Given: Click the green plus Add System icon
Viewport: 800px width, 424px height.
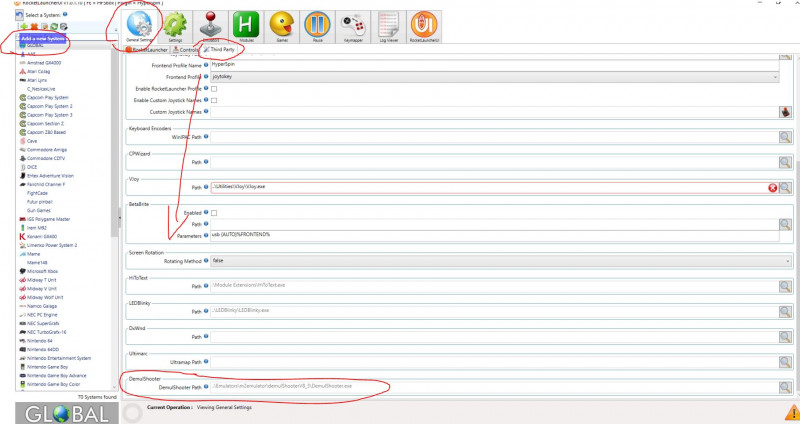Looking at the screenshot, I should coord(24,27).
